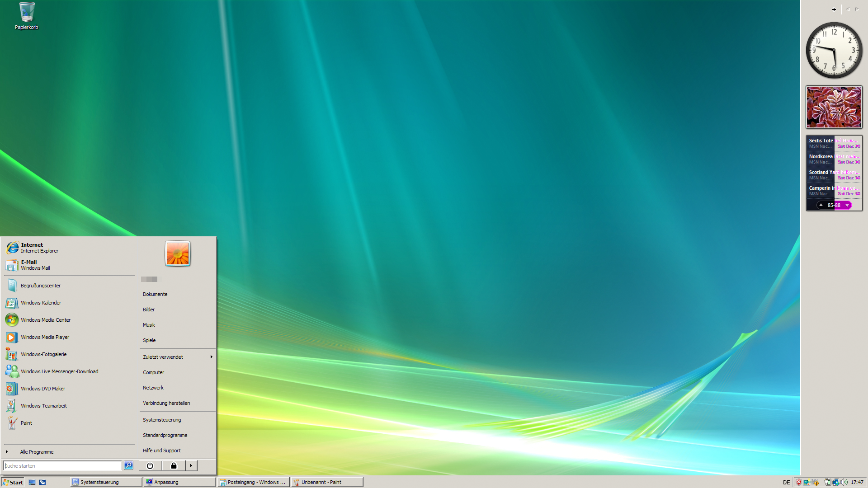Add a gadget with the sidebar plus button
The height and width of the screenshot is (488, 868).
click(834, 9)
